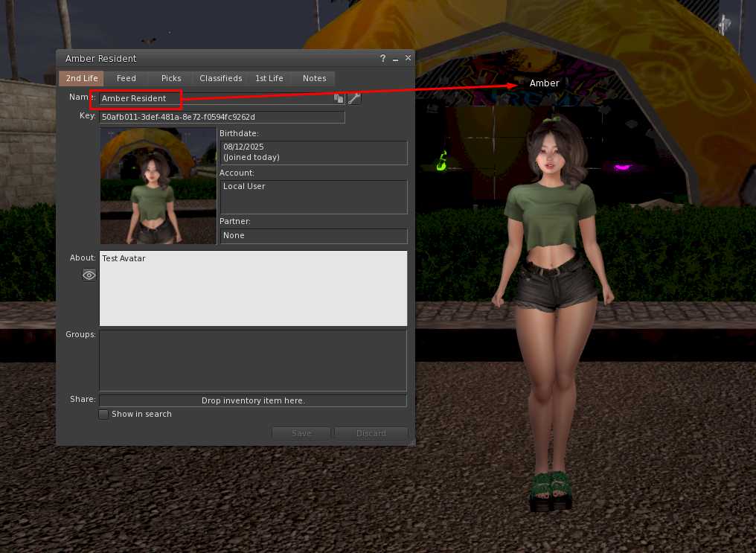The width and height of the screenshot is (756, 553).
Task: Click the wrench icon next to Name field
Action: click(354, 98)
